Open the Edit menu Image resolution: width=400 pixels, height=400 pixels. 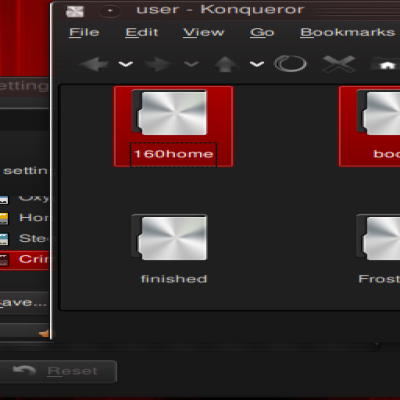(142, 32)
